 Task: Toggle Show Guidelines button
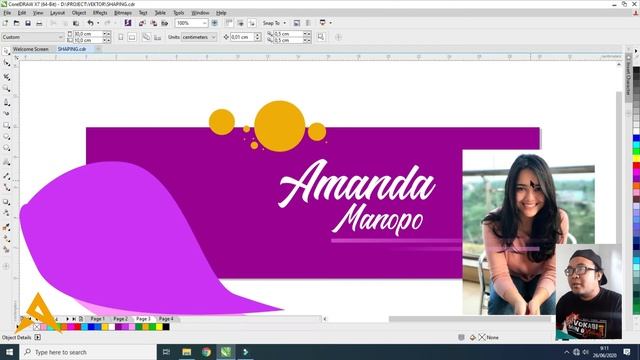coord(252,23)
